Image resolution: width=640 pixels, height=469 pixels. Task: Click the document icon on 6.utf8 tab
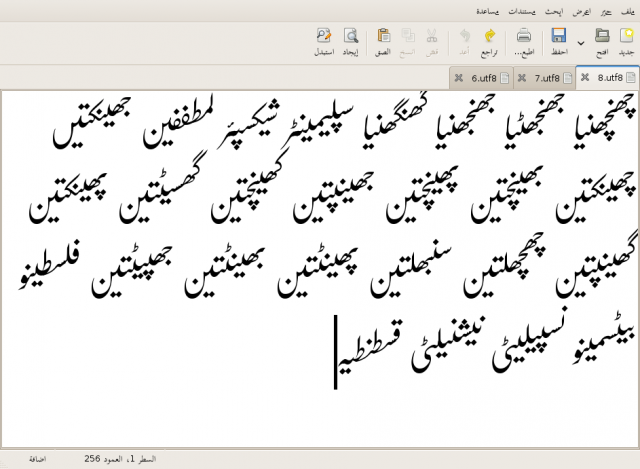(505, 78)
